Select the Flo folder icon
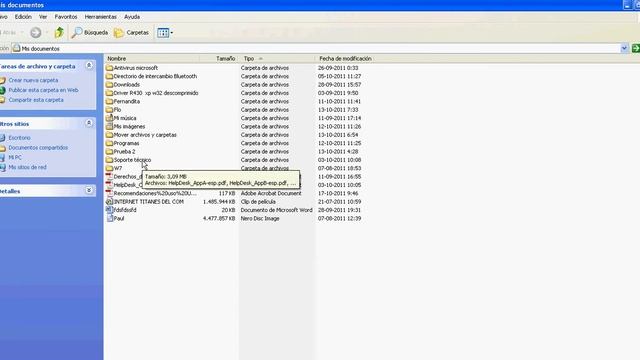Viewport: 640px width, 360px height. 109,110
